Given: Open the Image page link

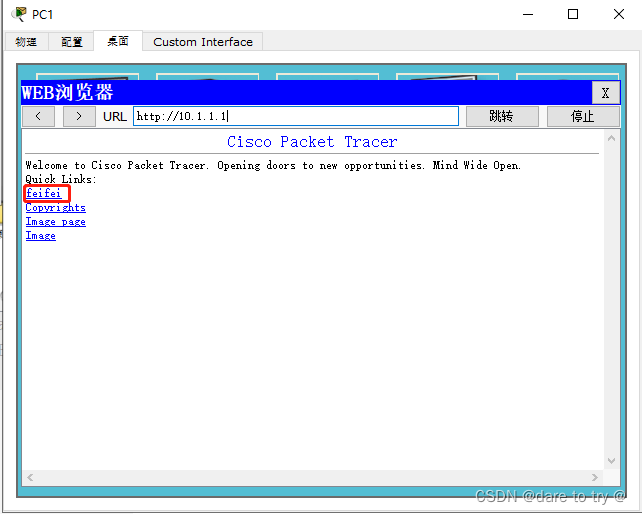Looking at the screenshot, I should click(x=56, y=222).
